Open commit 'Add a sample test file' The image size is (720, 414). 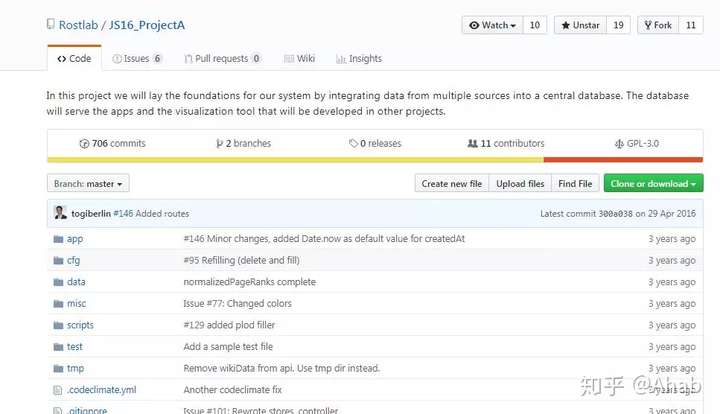(228, 347)
